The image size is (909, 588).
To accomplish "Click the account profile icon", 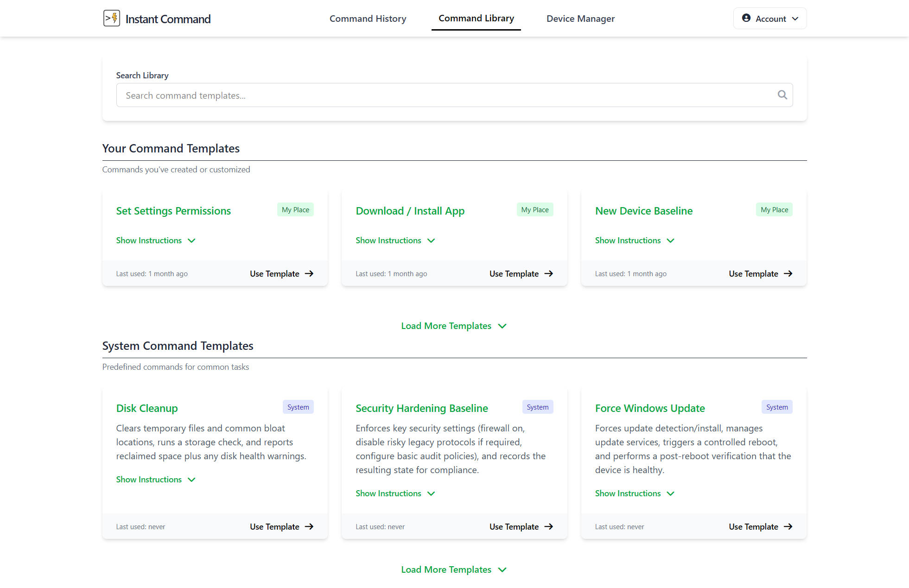I will pos(746,18).
